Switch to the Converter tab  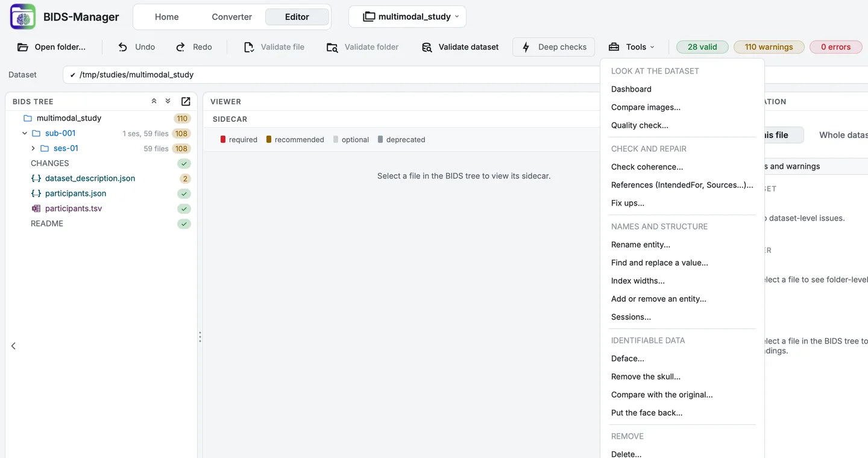click(232, 17)
